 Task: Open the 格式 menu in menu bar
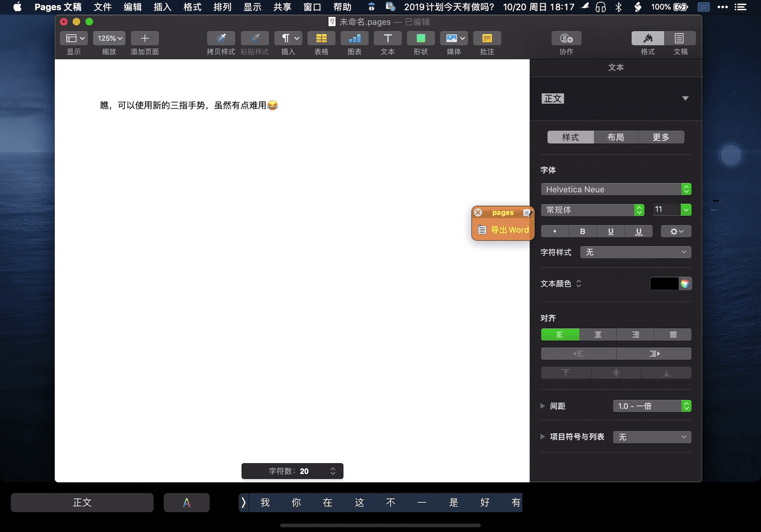(192, 7)
